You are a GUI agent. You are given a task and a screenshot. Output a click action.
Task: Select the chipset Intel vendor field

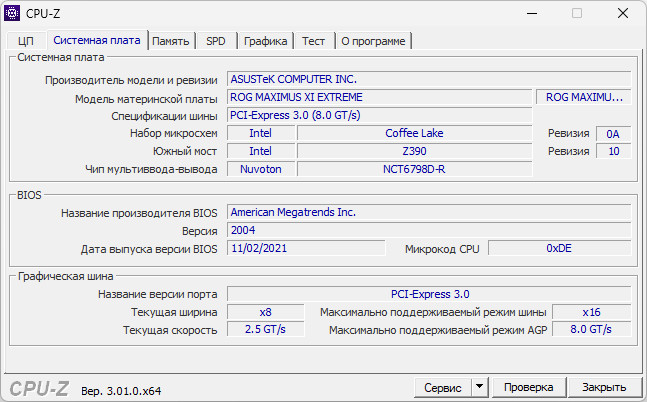pyautogui.click(x=261, y=133)
